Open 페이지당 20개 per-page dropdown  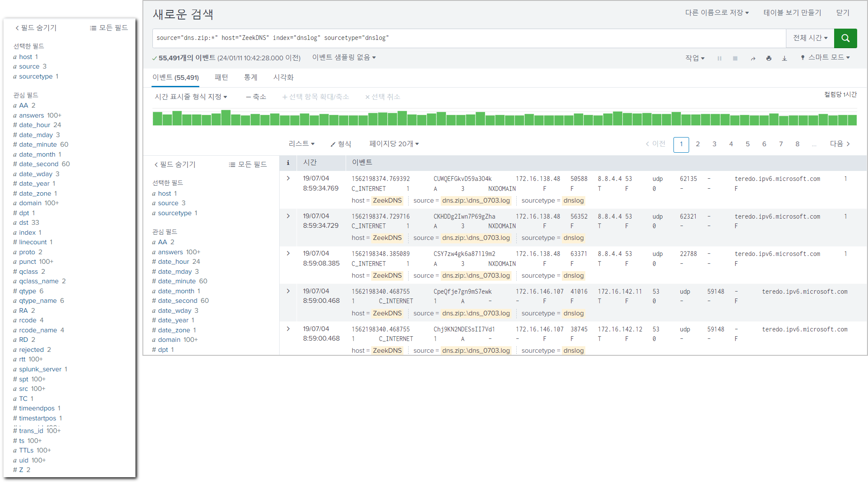click(x=394, y=144)
